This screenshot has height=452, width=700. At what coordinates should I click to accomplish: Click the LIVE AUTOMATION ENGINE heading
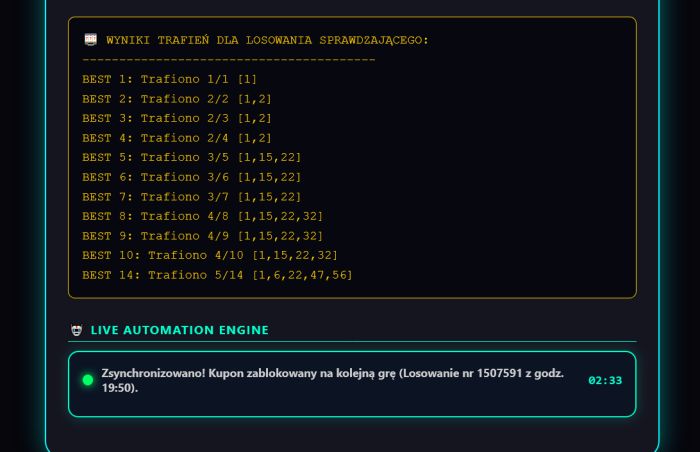click(x=179, y=330)
